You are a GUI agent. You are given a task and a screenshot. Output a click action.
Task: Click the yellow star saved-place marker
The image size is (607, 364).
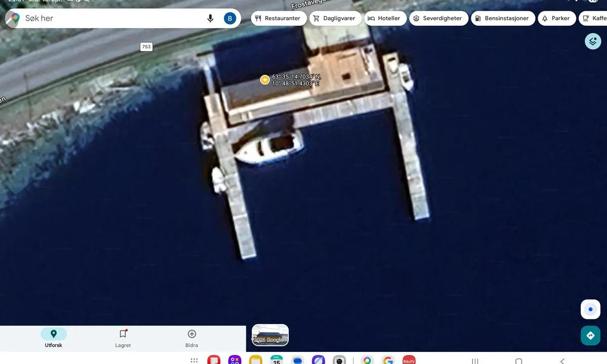coord(265,80)
